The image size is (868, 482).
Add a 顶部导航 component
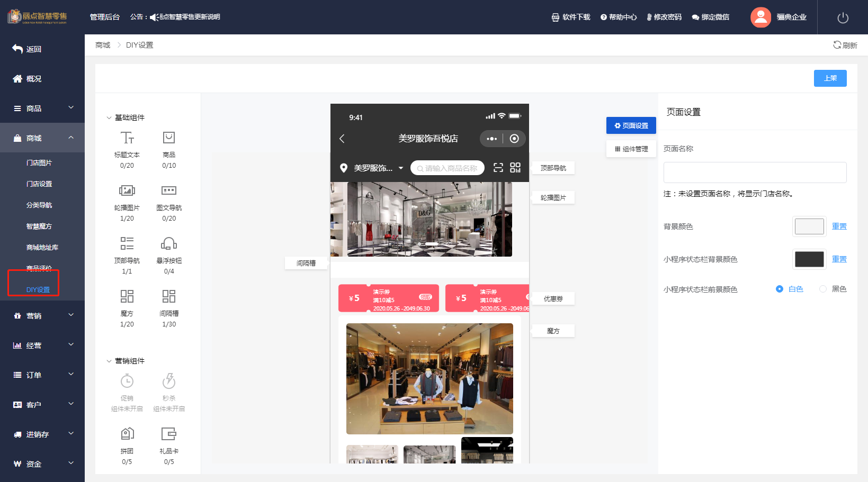click(127, 256)
